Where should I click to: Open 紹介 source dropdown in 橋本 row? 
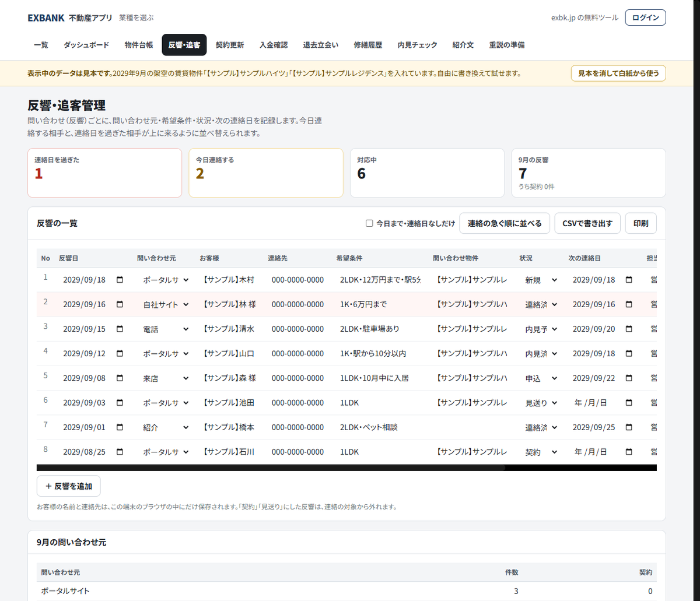(166, 427)
